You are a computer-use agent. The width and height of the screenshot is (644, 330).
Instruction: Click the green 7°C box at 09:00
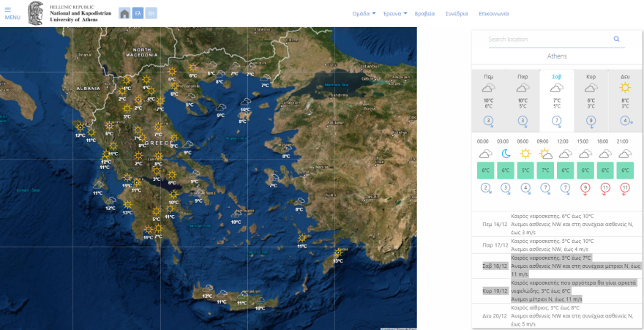click(x=545, y=170)
